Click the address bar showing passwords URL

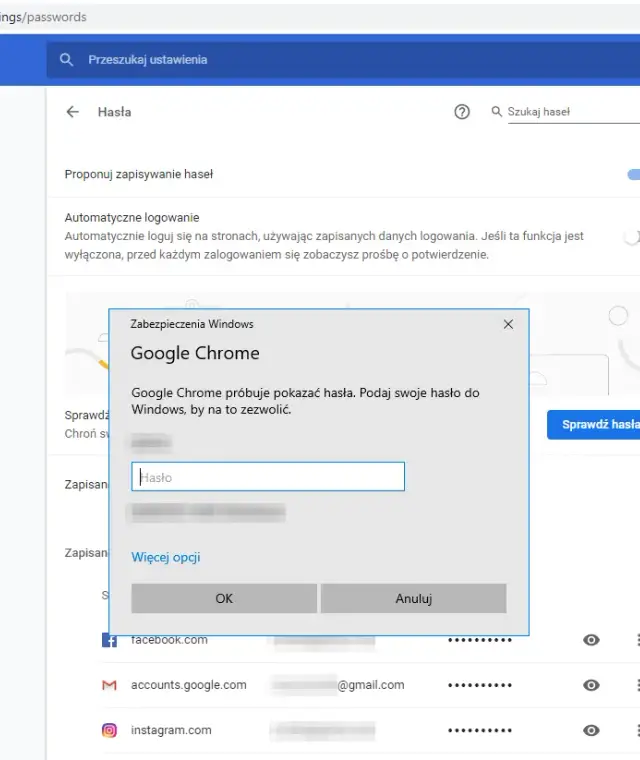(320, 17)
